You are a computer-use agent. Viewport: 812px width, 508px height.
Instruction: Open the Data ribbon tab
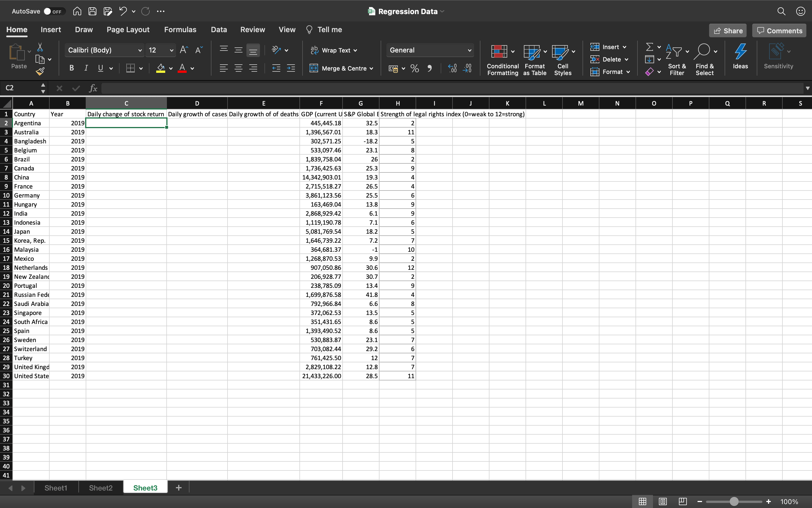pyautogui.click(x=219, y=30)
